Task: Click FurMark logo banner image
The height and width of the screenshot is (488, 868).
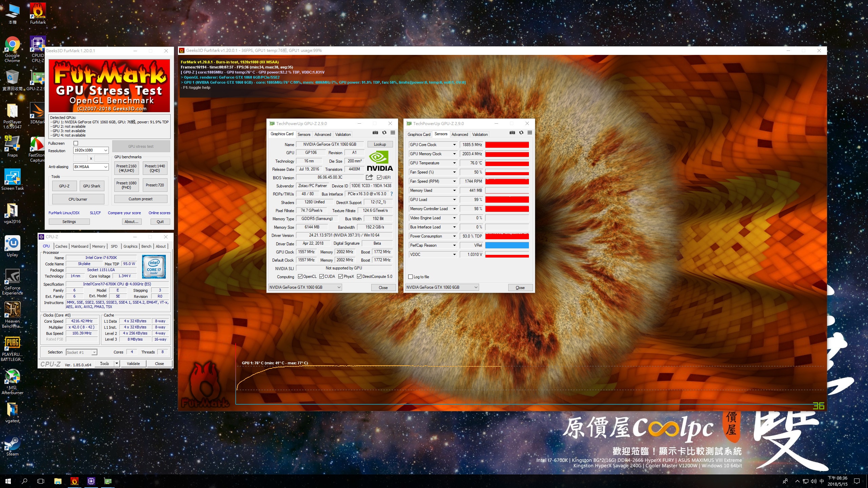Action: pyautogui.click(x=109, y=86)
